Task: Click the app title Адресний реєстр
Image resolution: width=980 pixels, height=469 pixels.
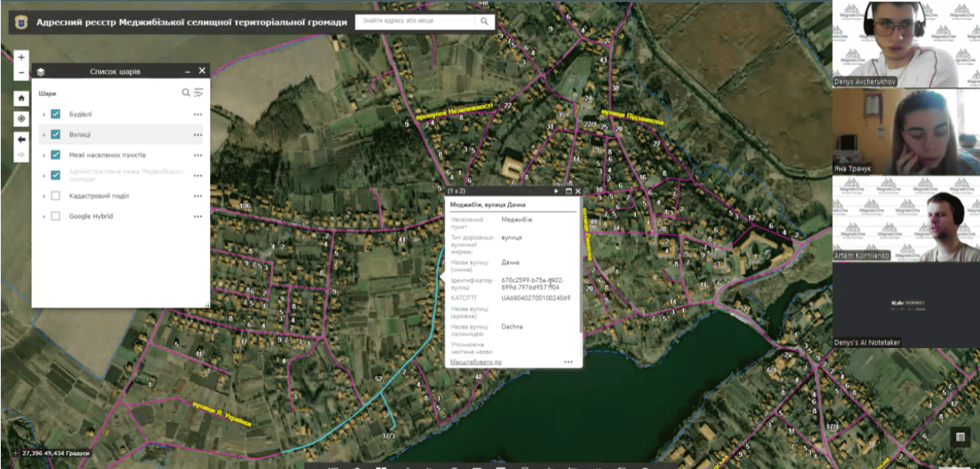Action: pyautogui.click(x=191, y=22)
